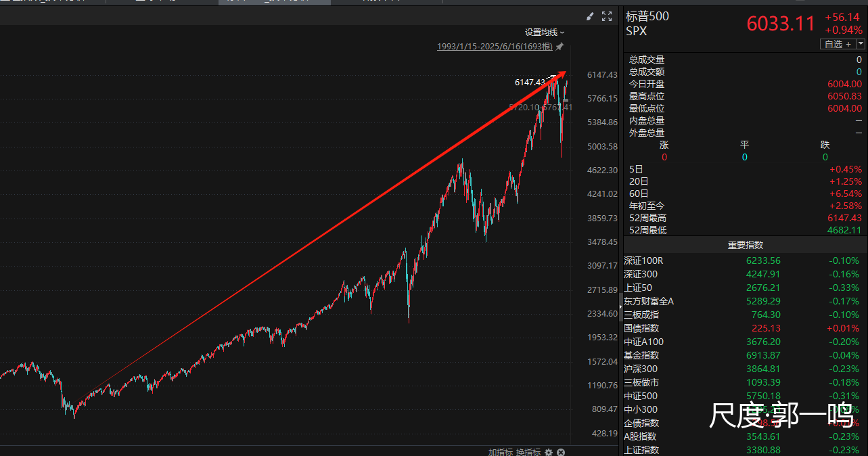The width and height of the screenshot is (868, 456).
Task: Select the drawing brush tool icon
Action: [x=589, y=16]
